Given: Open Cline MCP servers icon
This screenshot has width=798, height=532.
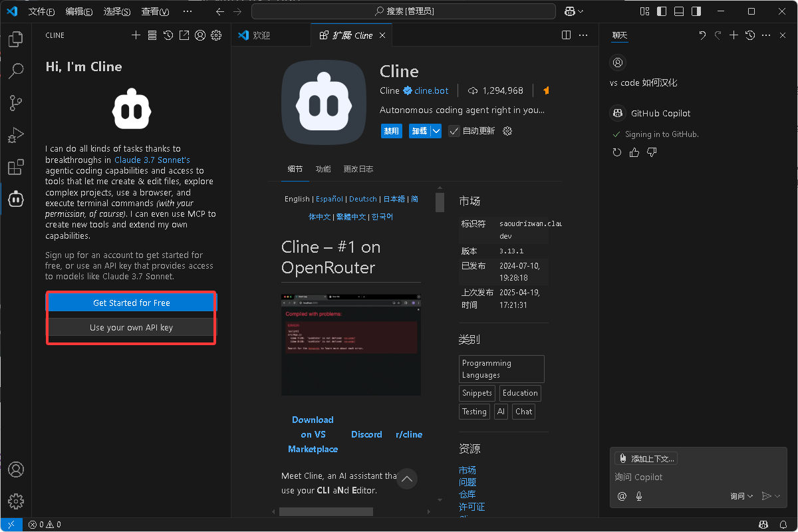Looking at the screenshot, I should tap(152, 35).
